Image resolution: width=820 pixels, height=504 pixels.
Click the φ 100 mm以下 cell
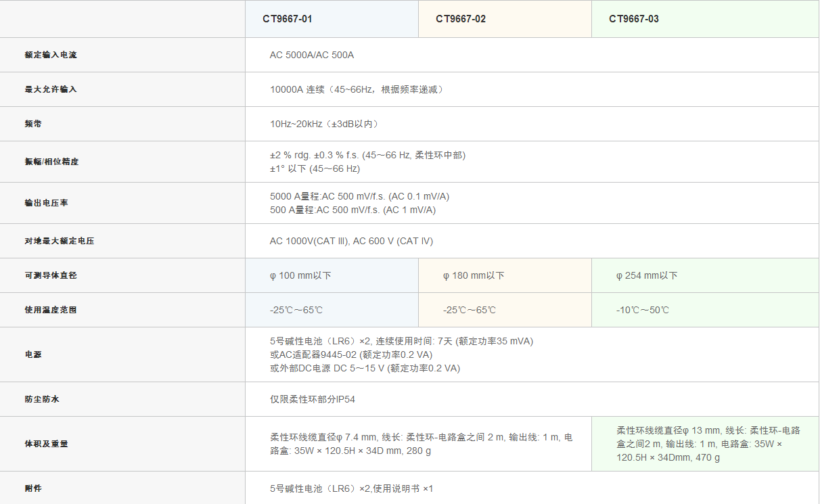click(x=300, y=276)
